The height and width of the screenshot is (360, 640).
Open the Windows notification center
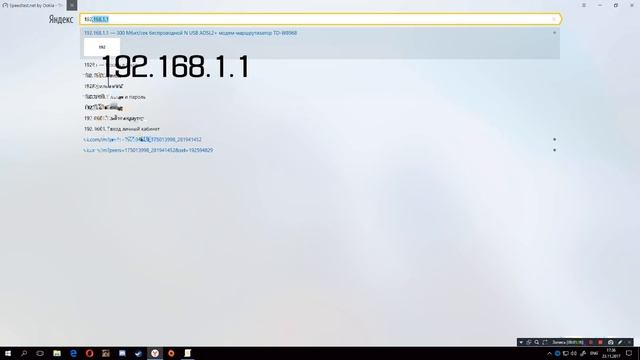coord(629,353)
